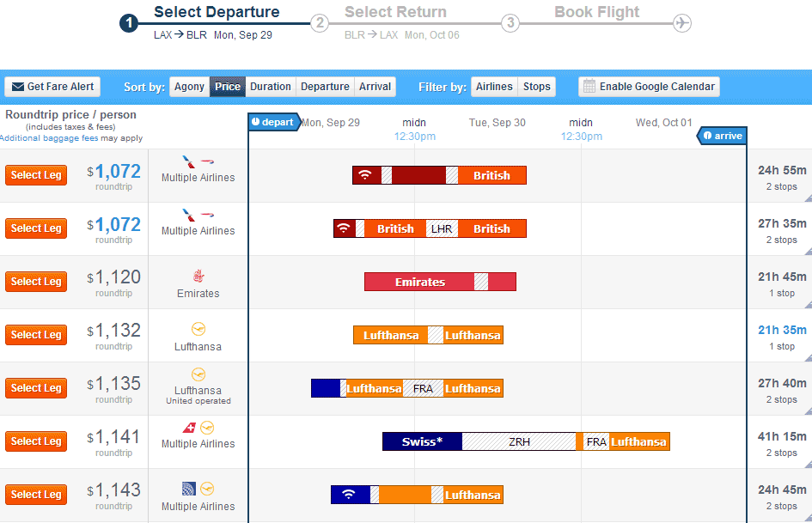Click the envelope icon on Get Fare Alert
The height and width of the screenshot is (523, 812).
pyautogui.click(x=17, y=87)
